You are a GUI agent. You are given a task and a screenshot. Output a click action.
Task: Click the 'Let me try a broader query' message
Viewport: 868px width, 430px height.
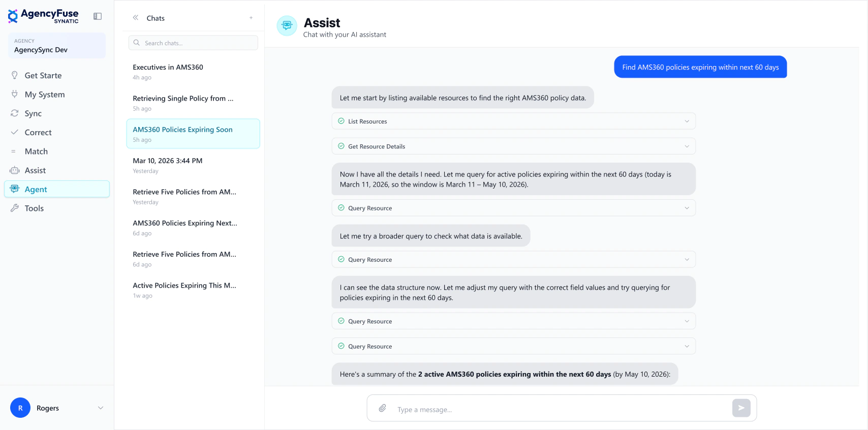[x=431, y=236]
